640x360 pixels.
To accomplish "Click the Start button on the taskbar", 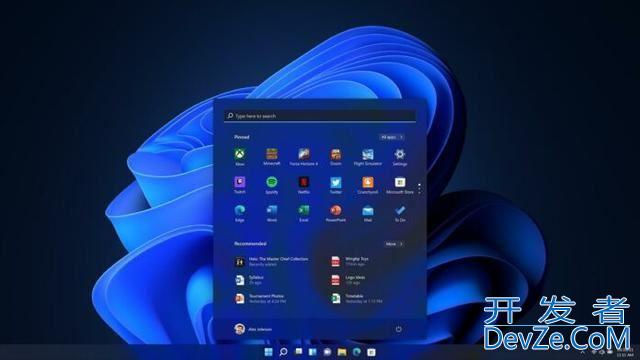I will (x=269, y=352).
